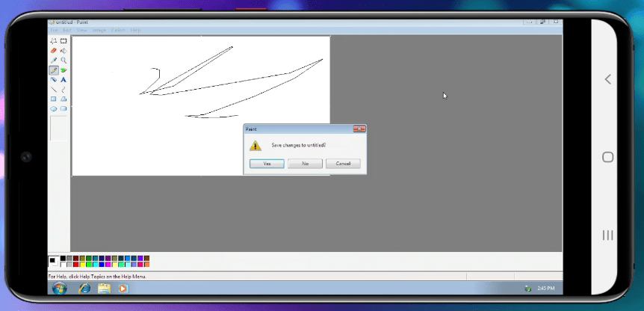Pick the lime green palette color
Screen dimensions: 644x311
coord(89,264)
